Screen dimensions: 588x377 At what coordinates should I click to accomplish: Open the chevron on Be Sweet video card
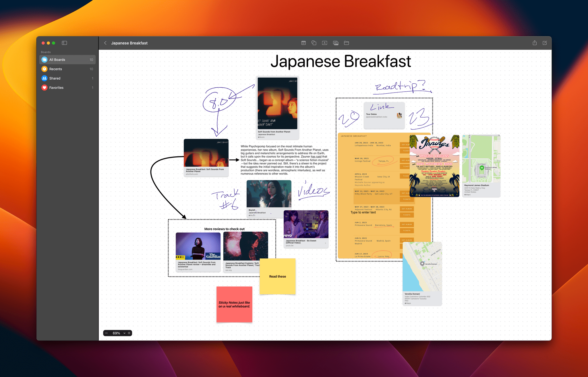(325, 243)
